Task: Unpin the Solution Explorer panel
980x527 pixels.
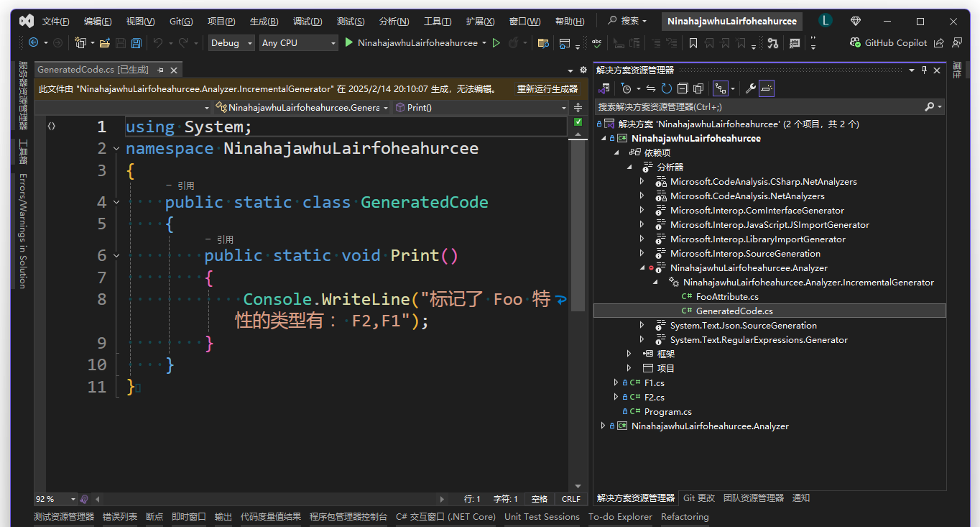Action: pos(925,70)
